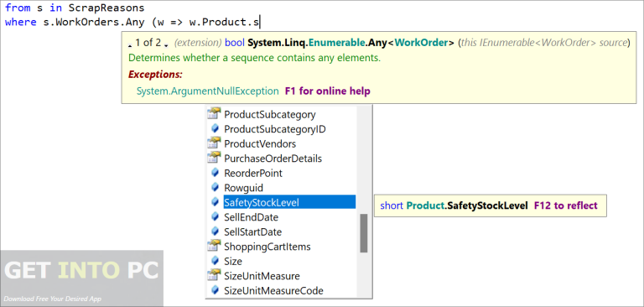Click s.WorkOrders.Any in the query

pos(94,22)
